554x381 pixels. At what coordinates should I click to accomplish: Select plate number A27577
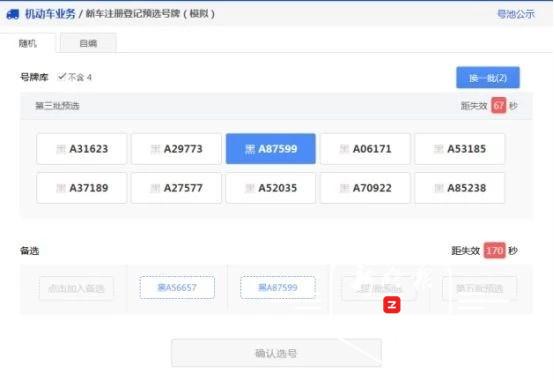(x=176, y=188)
